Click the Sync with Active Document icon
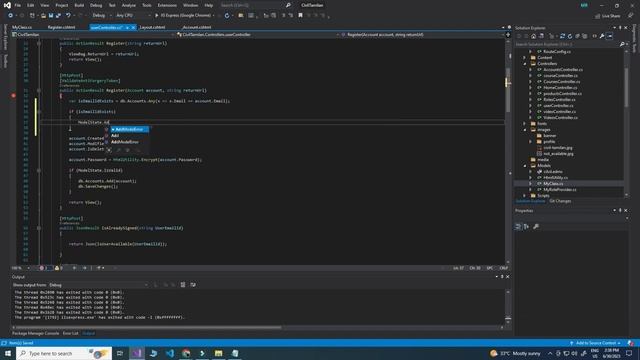 [x=562, y=36]
